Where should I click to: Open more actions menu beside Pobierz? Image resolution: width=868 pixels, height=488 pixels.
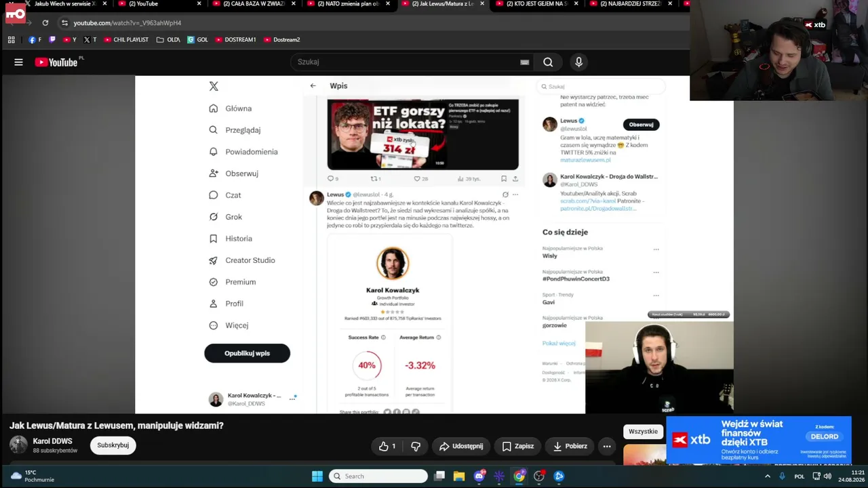click(x=607, y=446)
